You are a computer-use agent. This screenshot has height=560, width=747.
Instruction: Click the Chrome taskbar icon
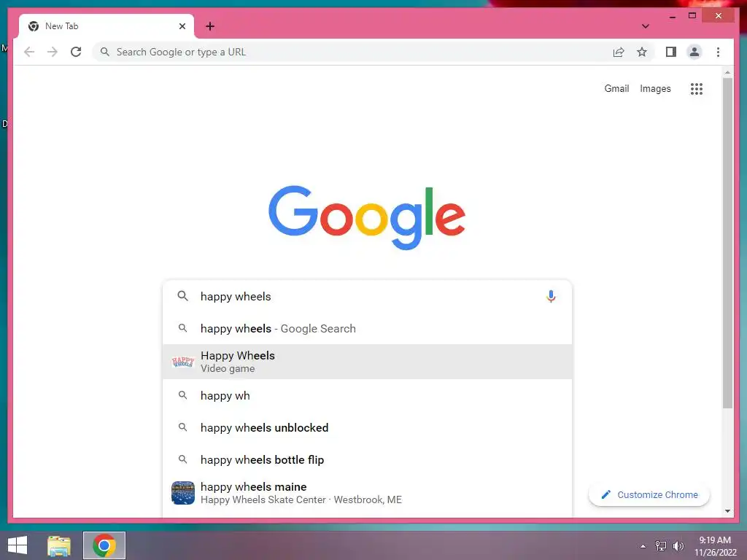(104, 545)
